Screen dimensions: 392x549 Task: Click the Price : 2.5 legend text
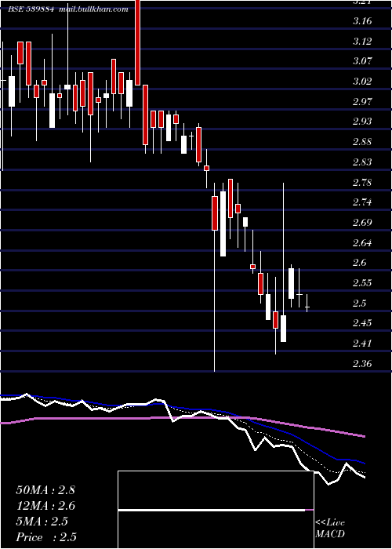(46, 537)
